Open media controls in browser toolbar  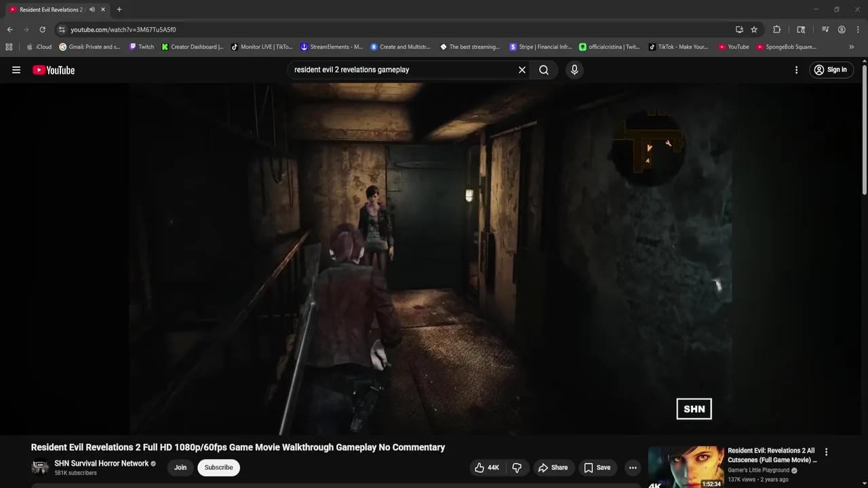tap(825, 30)
